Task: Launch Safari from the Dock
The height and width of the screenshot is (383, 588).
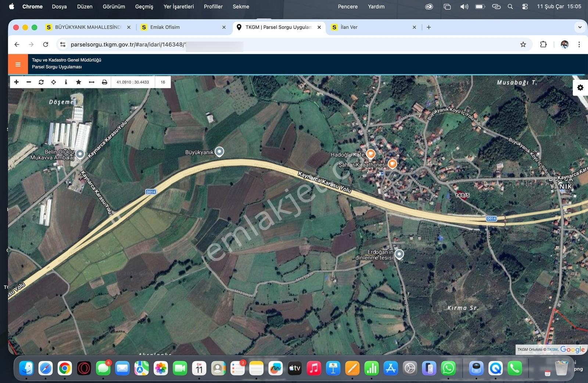Action: point(46,368)
